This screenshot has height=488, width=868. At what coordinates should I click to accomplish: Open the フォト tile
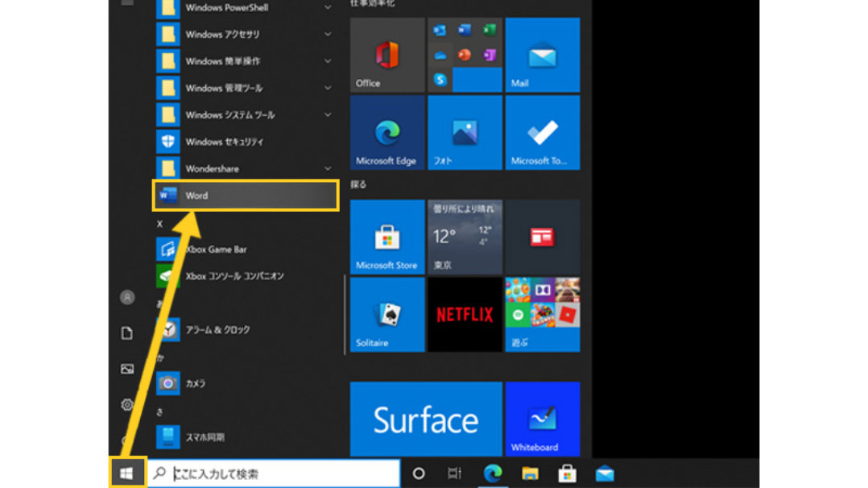pos(465,132)
